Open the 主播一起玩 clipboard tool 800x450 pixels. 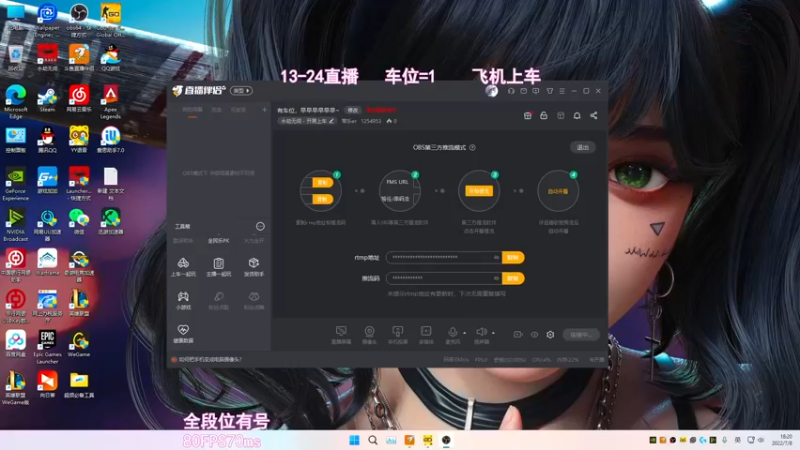coord(218,267)
